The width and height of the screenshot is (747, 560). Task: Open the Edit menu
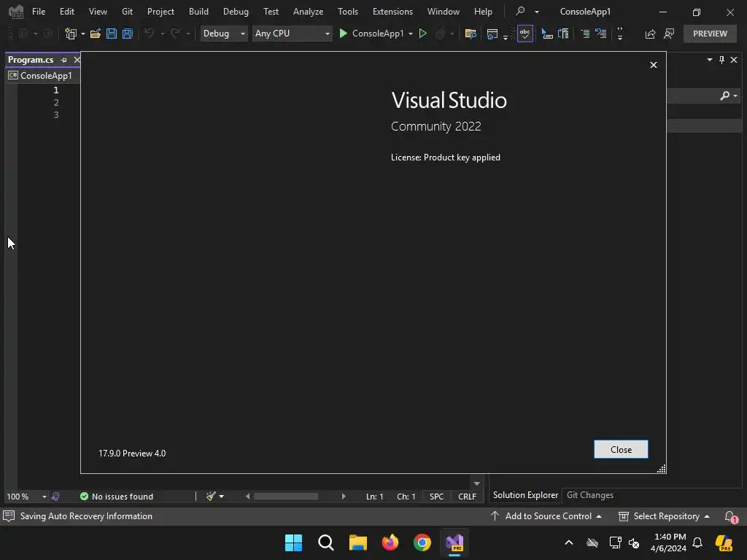tap(66, 12)
